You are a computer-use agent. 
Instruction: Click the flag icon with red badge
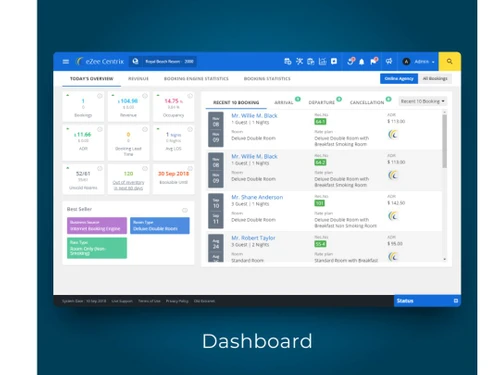[374, 61]
